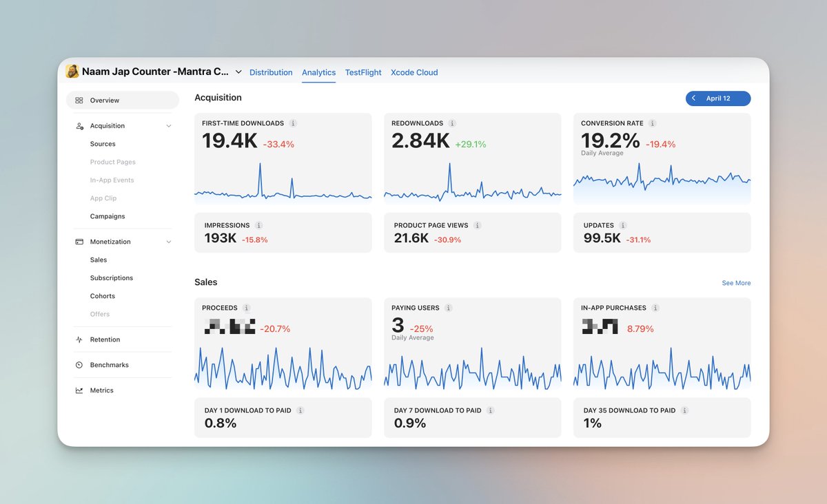
Task: Open Sales under Monetization
Action: point(99,260)
